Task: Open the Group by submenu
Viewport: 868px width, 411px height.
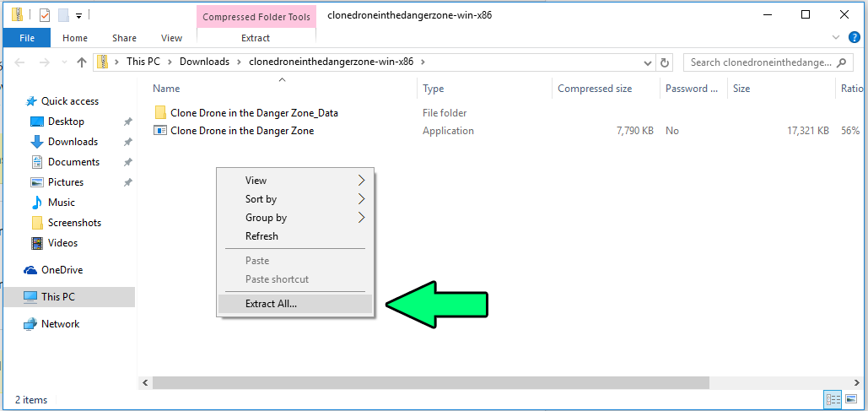Action: tap(295, 218)
